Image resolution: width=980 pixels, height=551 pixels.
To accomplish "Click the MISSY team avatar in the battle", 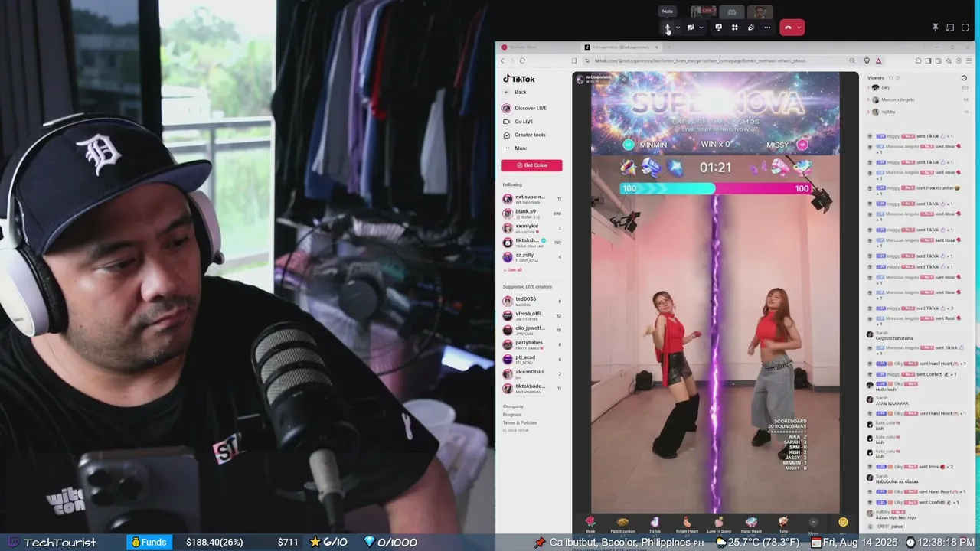I will click(802, 145).
